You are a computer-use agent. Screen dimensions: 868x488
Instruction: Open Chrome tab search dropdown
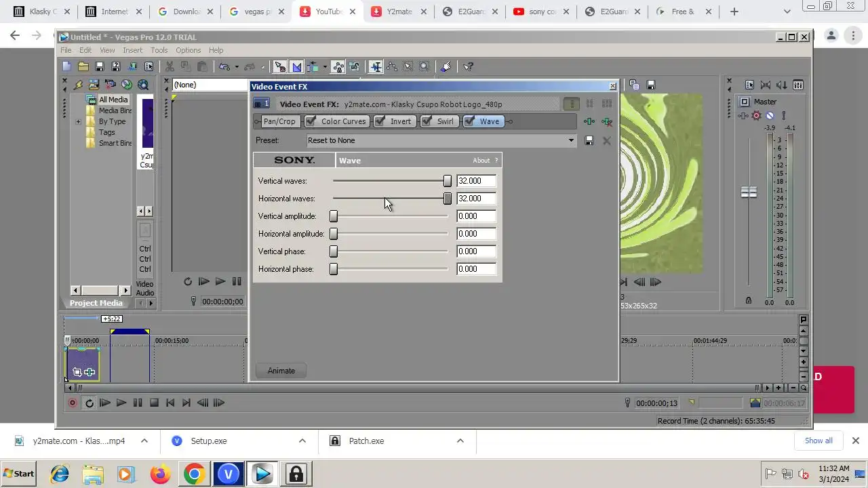coord(787,12)
